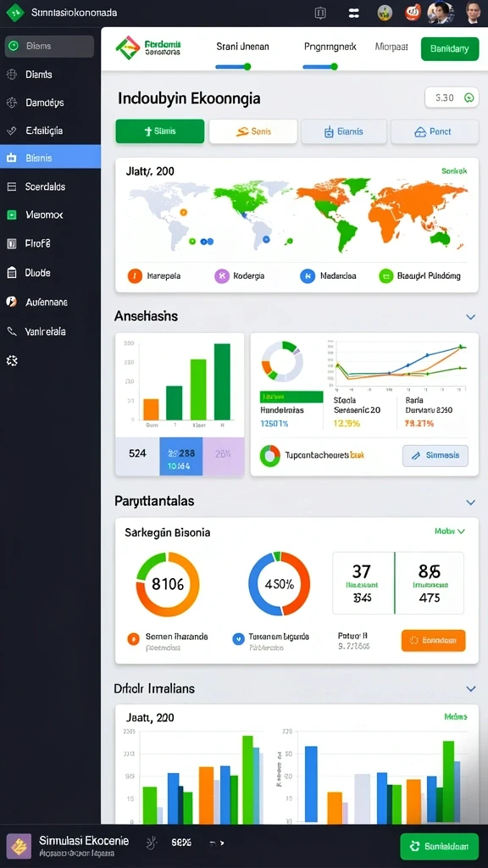Open the Yanlrelala phone icon item
Image resolution: width=488 pixels, height=868 pixels.
[x=12, y=331]
